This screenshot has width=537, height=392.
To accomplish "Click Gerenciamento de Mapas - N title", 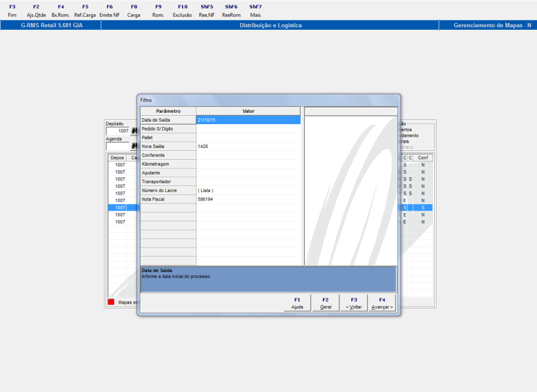I will pos(492,25).
